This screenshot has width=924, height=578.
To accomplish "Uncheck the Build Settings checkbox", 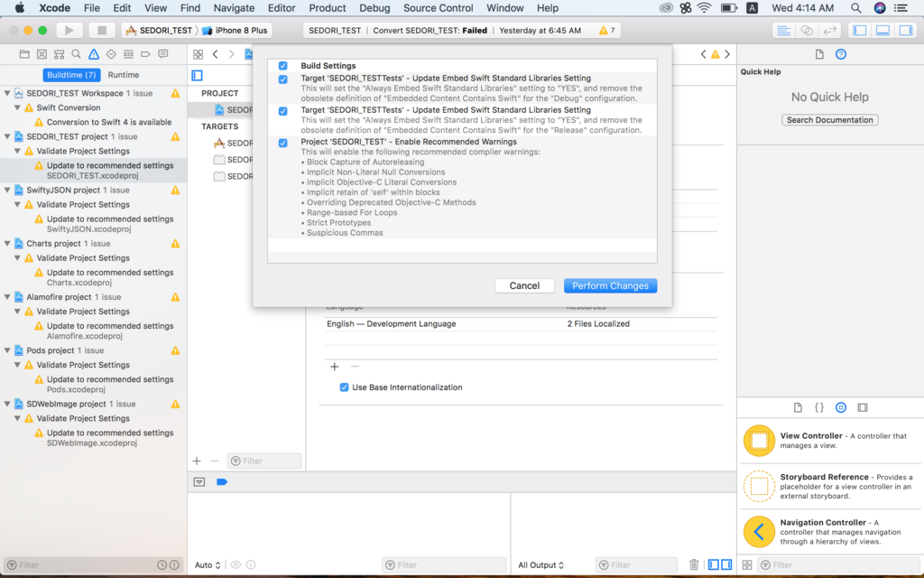I will (282, 65).
